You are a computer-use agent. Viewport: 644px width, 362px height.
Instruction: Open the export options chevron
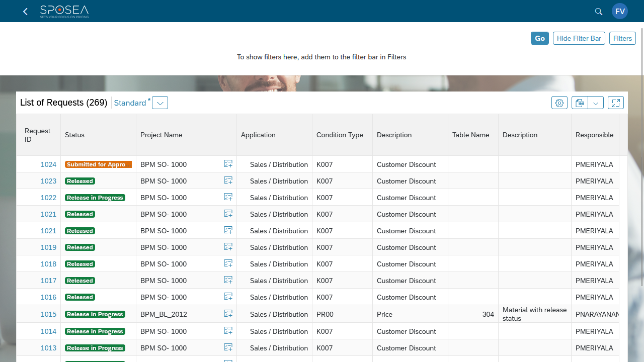596,103
